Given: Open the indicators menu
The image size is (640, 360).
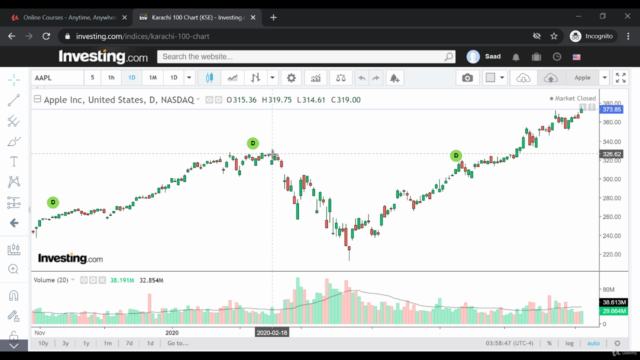Looking at the screenshot, I should click(x=316, y=78).
